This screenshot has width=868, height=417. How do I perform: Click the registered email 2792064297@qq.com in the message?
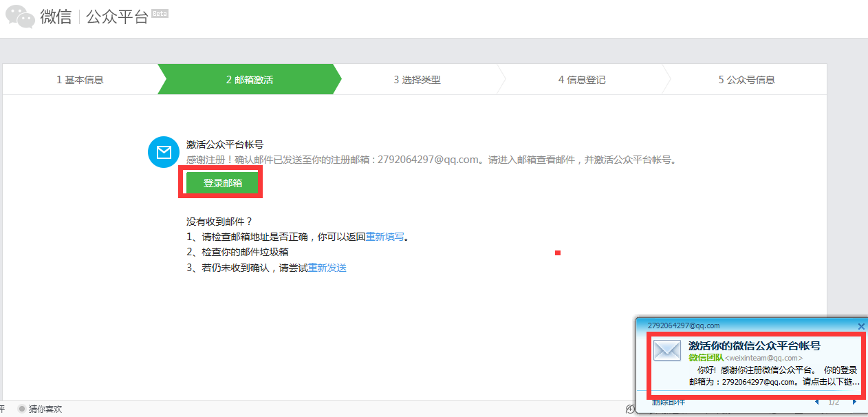click(426, 160)
